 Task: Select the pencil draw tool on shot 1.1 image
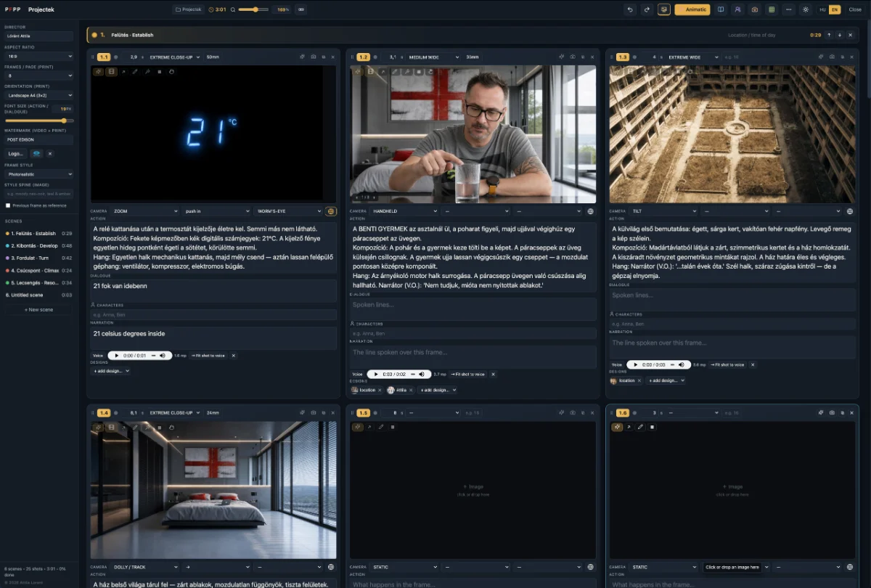tap(135, 72)
